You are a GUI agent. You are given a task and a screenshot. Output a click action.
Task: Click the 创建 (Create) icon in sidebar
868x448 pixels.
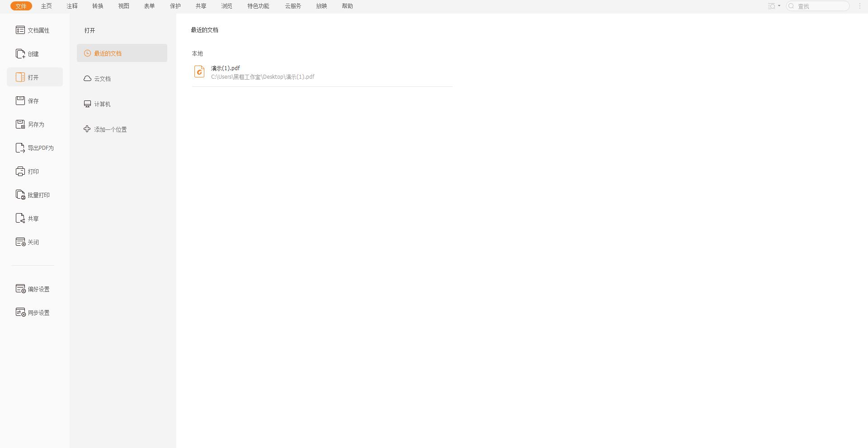pyautogui.click(x=20, y=54)
